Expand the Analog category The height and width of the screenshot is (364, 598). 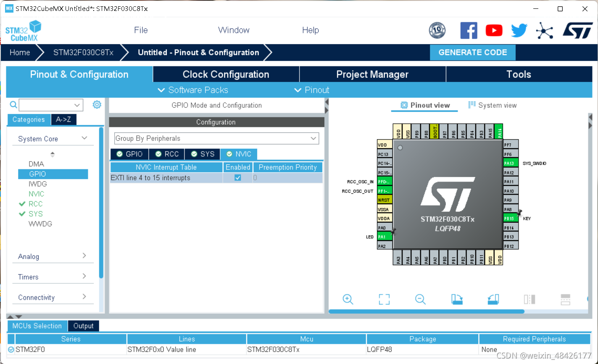coord(84,256)
